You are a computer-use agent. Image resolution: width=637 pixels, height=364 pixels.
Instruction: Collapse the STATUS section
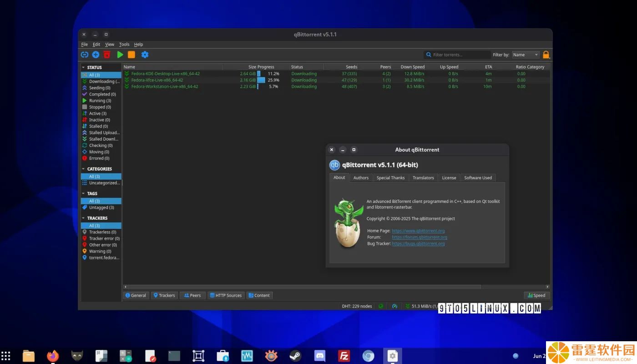pos(83,67)
